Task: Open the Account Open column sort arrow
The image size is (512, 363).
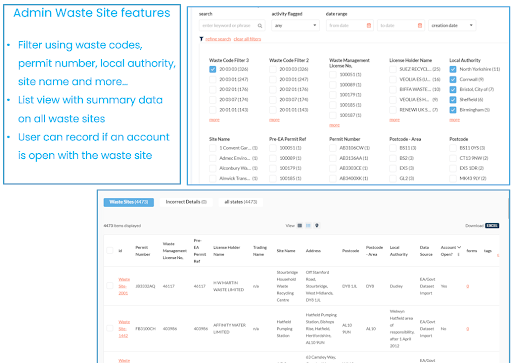Action: click(459, 247)
